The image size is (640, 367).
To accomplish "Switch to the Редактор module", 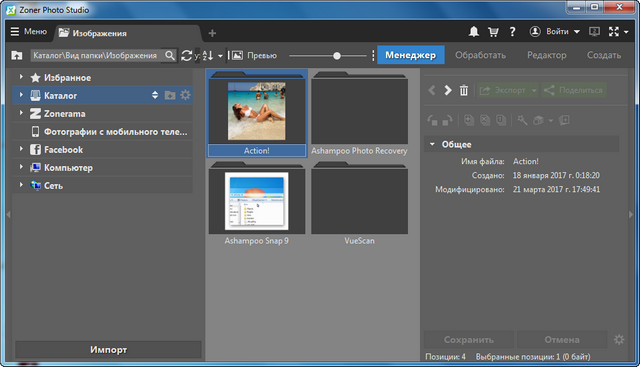I will pyautogui.click(x=547, y=55).
